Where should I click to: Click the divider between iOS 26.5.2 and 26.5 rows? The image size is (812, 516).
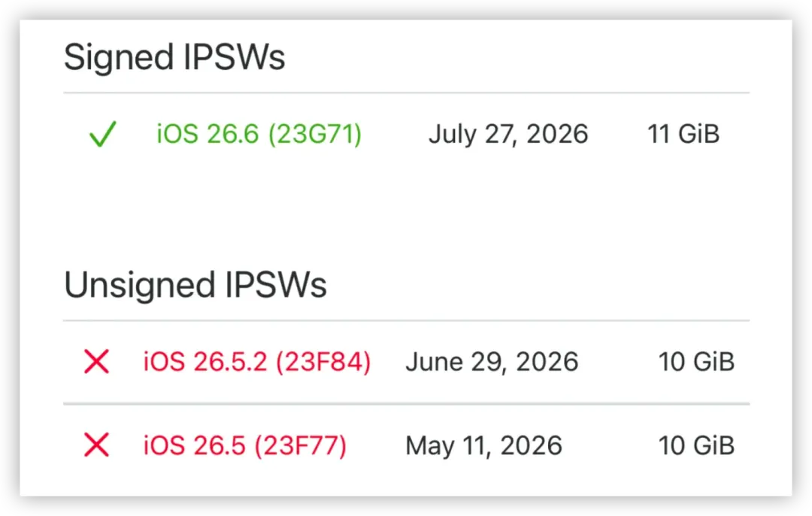(407, 404)
